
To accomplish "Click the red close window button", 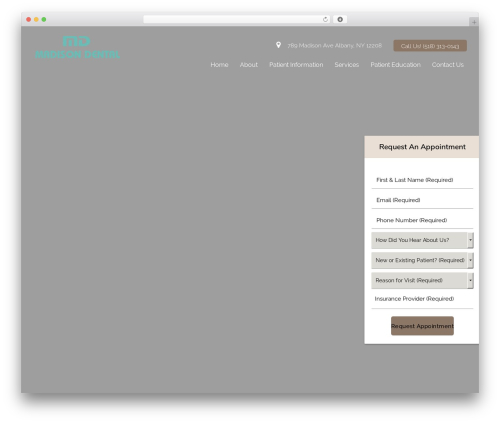I will point(29,19).
